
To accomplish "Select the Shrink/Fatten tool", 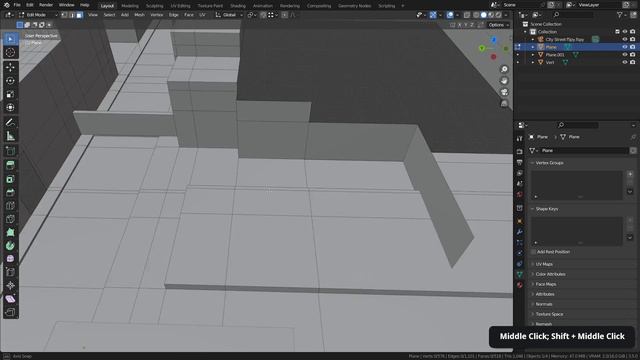I will [10, 285].
